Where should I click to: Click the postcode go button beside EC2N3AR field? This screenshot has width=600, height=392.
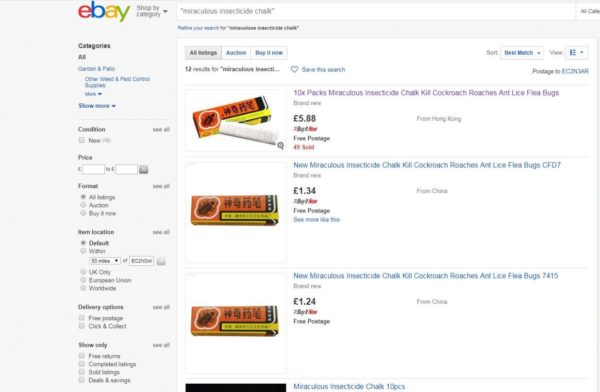pyautogui.click(x=161, y=261)
